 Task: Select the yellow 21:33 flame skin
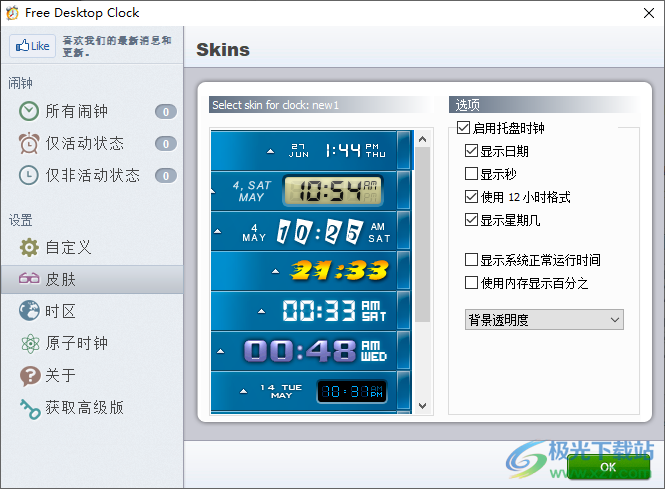(311, 271)
